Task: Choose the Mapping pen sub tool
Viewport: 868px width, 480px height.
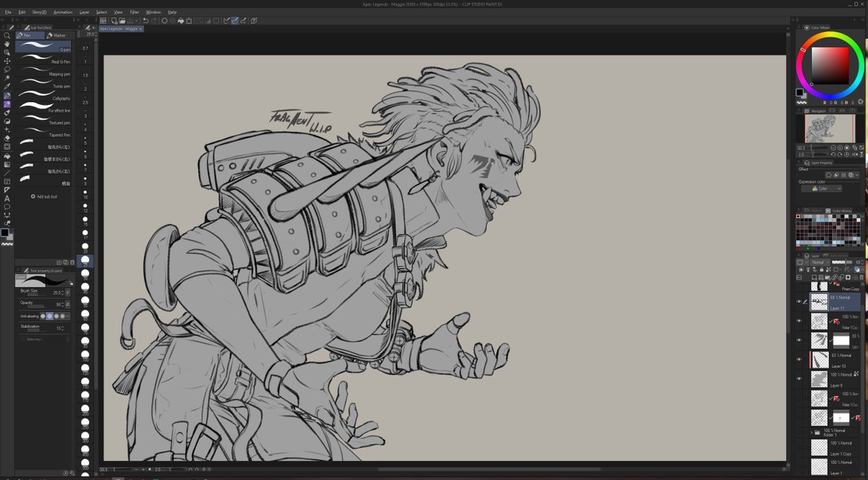Action: tap(43, 72)
